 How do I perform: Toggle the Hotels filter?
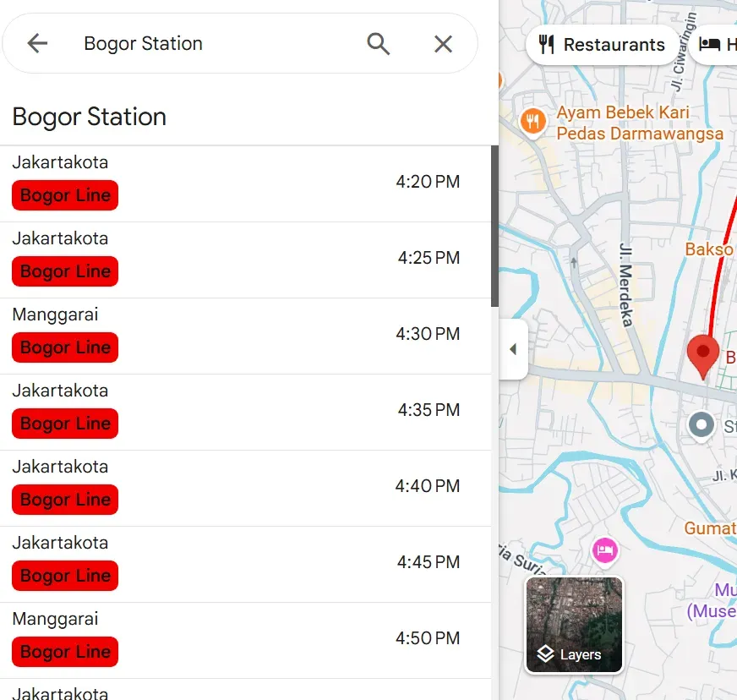pos(723,44)
